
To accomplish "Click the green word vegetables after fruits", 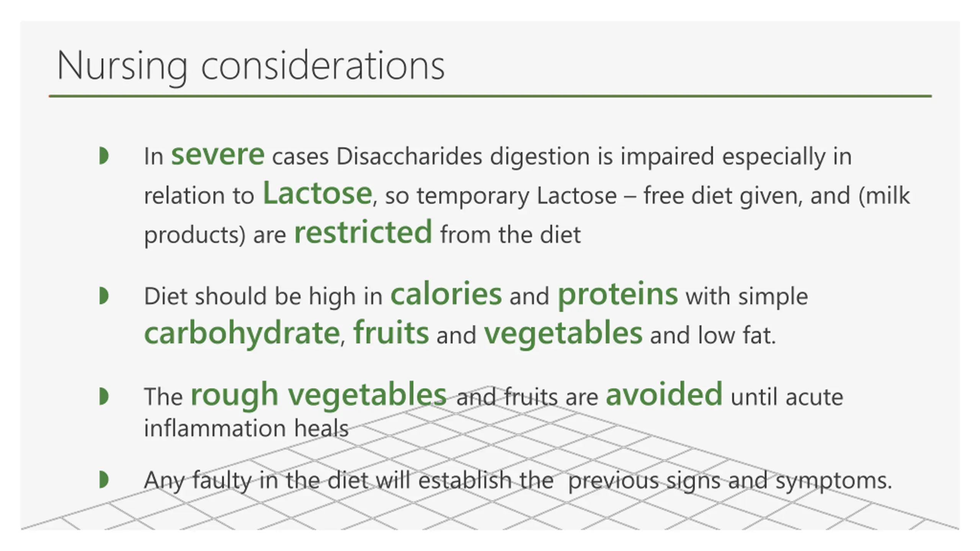I will click(x=563, y=334).
